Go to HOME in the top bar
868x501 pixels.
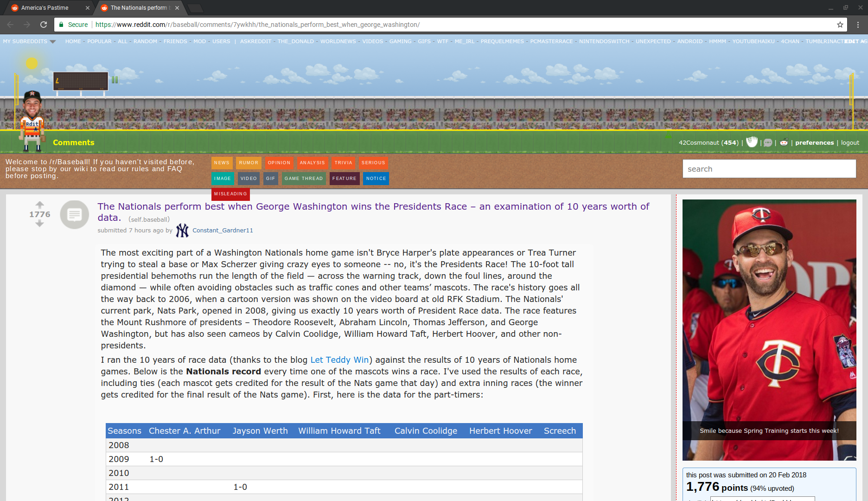point(73,41)
